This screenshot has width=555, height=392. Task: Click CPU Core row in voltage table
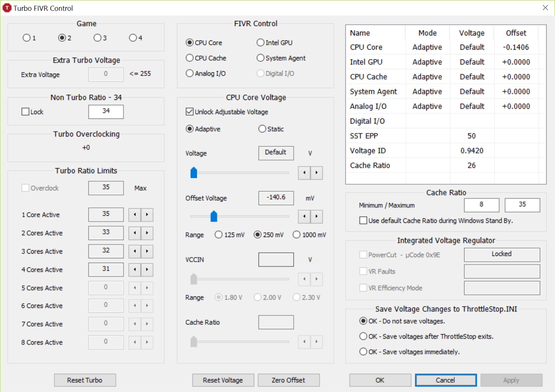coord(446,47)
